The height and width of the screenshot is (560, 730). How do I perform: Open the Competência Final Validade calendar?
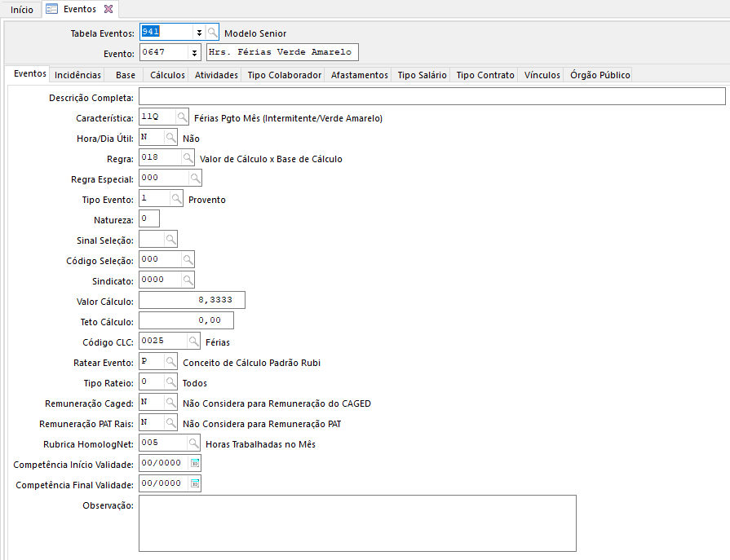[x=195, y=483]
